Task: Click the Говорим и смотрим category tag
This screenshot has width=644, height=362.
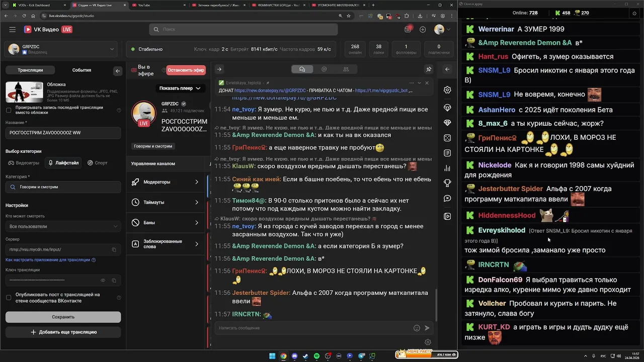Action: tap(153, 146)
